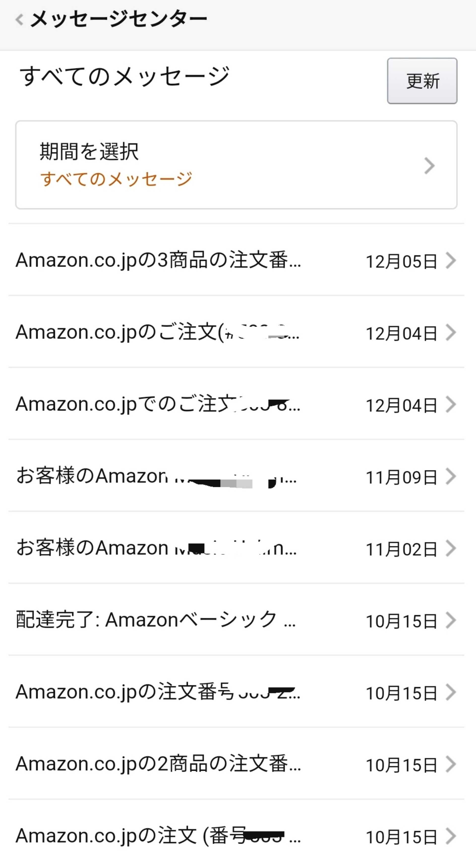The image size is (476, 868).
Task: Open the 3商品の注文番 message
Action: pos(158,261)
